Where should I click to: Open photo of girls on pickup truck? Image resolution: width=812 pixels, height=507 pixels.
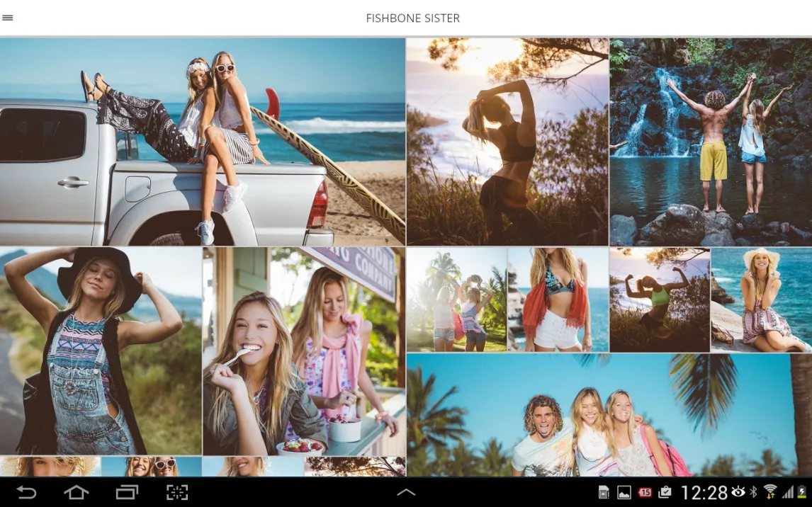coord(203,142)
